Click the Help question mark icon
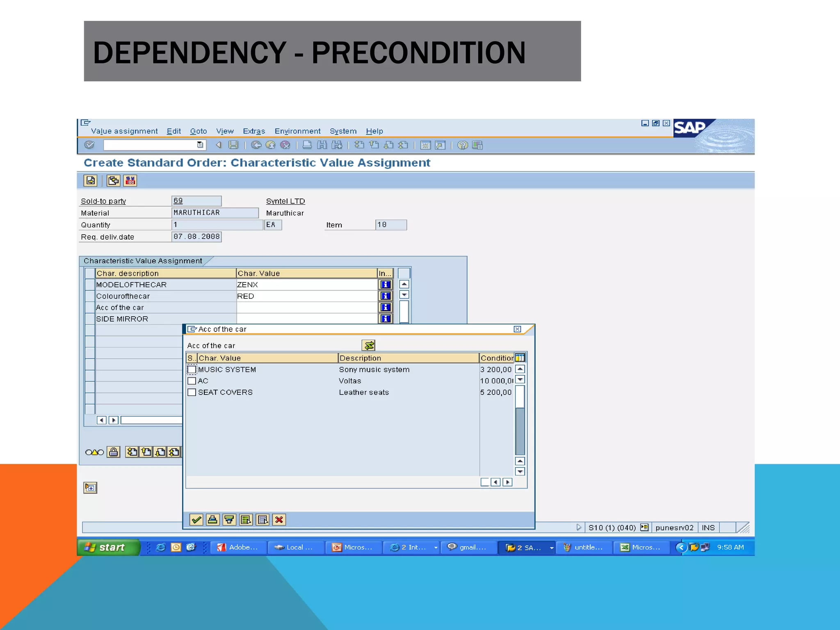This screenshot has width=840, height=630. pyautogui.click(x=463, y=145)
